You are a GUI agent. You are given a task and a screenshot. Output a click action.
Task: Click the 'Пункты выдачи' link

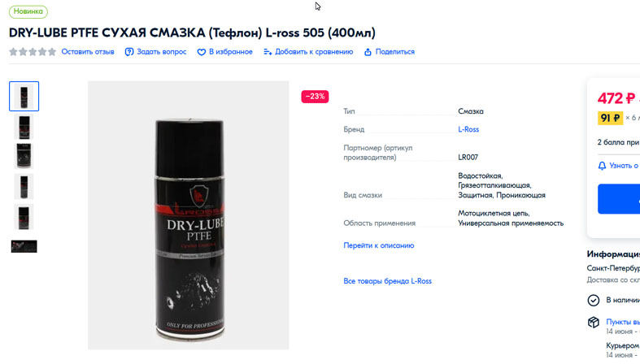[623, 322]
